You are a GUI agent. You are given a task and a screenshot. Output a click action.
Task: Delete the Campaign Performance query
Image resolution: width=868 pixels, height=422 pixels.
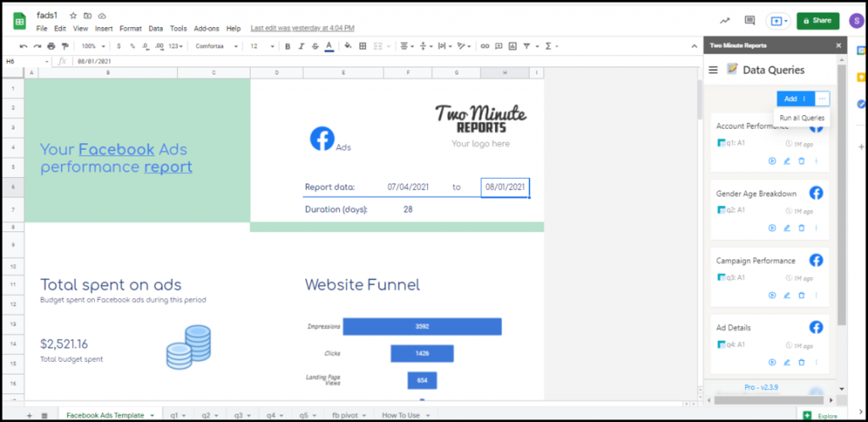[x=801, y=296]
